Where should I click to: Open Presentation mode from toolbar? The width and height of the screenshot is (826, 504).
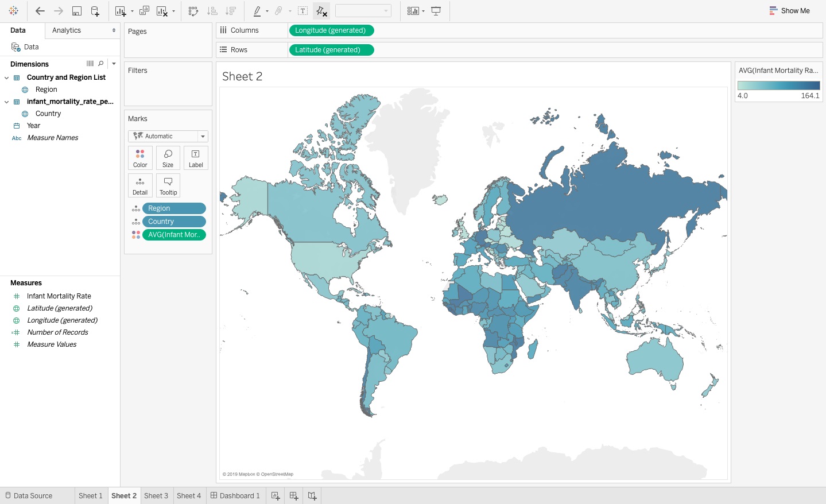tap(436, 11)
